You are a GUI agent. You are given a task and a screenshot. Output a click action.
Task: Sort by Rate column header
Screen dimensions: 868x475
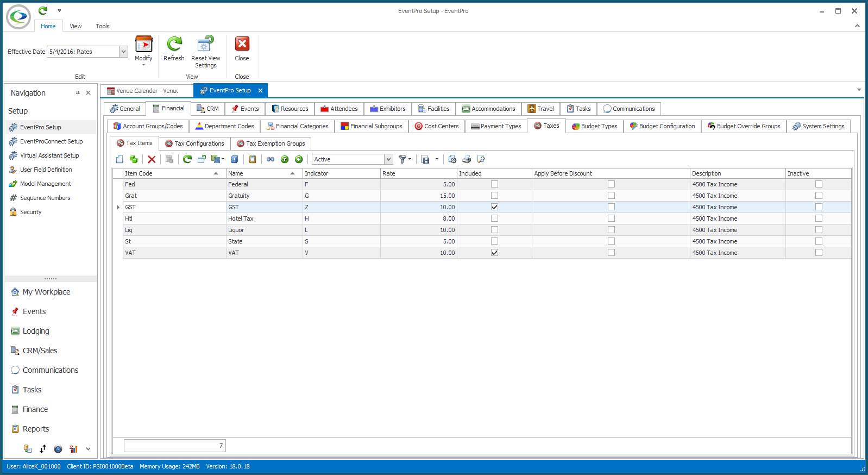tap(418, 173)
